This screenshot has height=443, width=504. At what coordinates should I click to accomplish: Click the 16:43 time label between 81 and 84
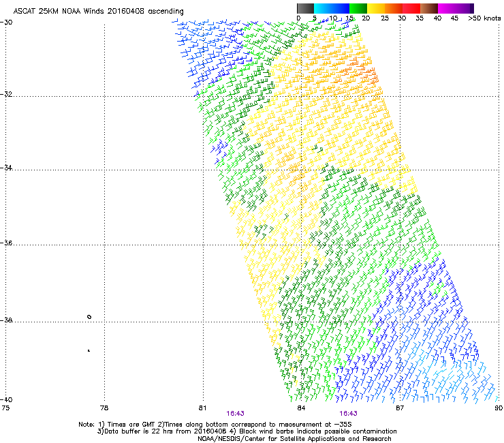[235, 414]
